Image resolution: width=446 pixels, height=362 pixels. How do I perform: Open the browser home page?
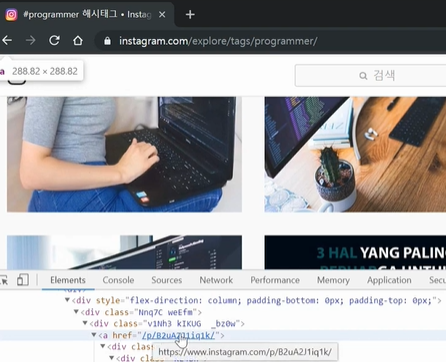(x=78, y=41)
